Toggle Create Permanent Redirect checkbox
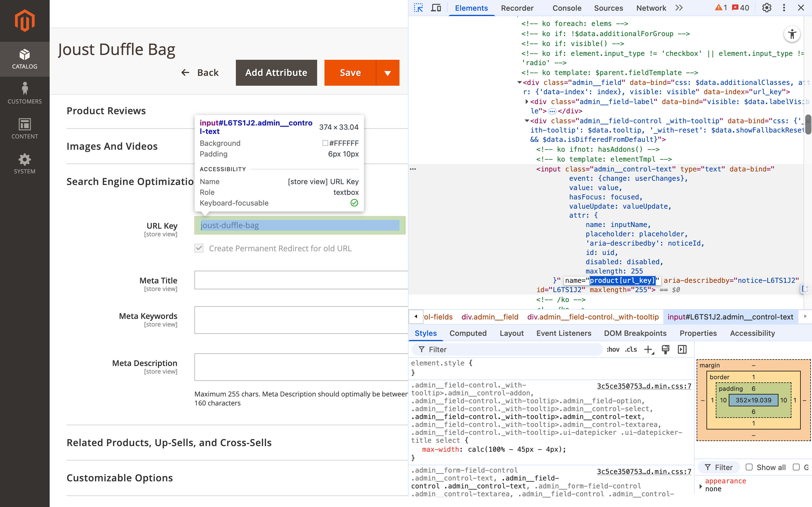Viewport: 812px width, 507px height. (199, 248)
